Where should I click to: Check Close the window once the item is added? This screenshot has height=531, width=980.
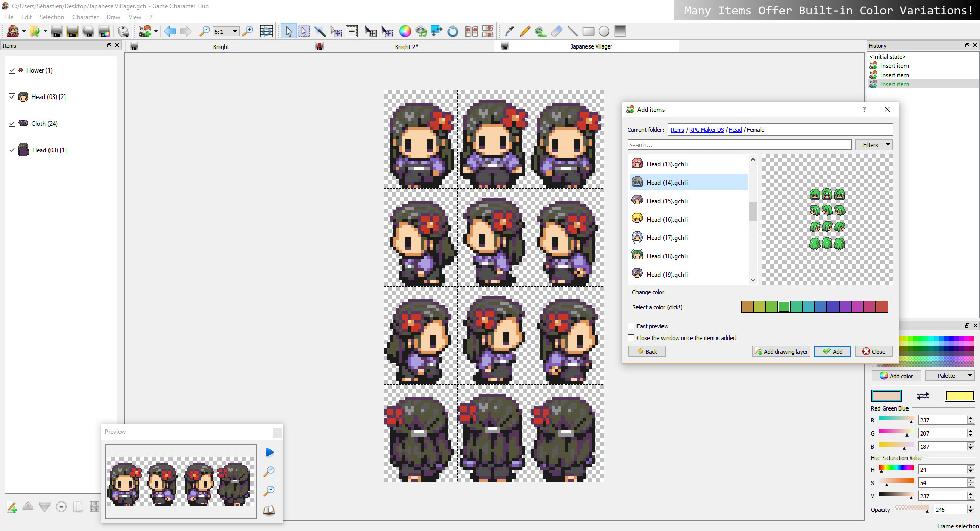(631, 338)
